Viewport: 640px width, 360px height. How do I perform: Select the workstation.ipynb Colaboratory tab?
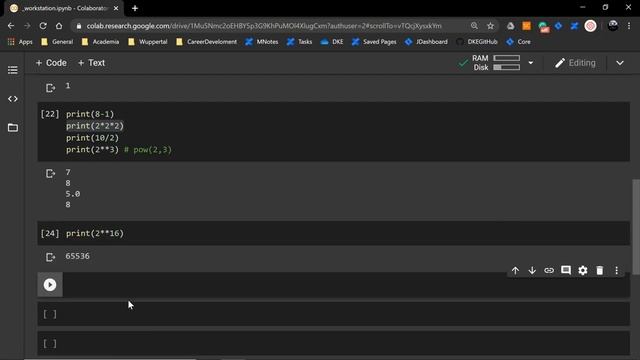[63, 8]
